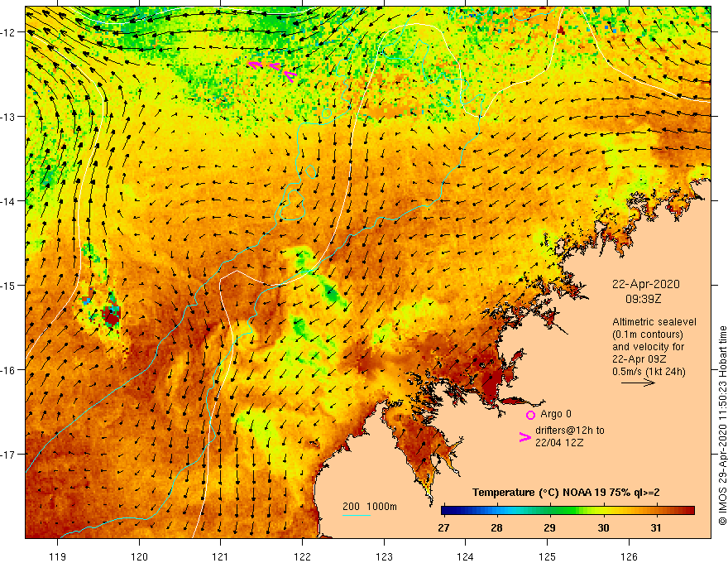Image resolution: width=728 pixels, height=563 pixels.
Task: Click the 200 1000m depth label
Action: click(370, 507)
